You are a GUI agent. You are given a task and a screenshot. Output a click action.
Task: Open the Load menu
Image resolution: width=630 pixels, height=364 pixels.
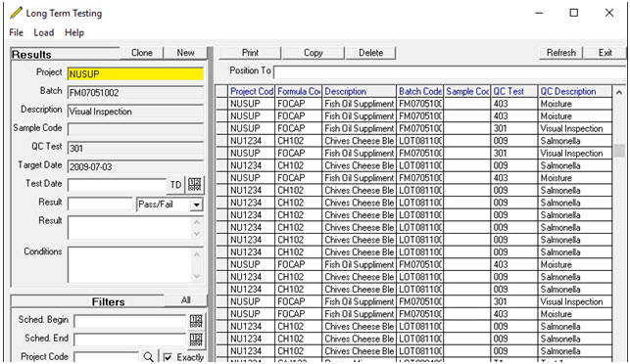tap(44, 32)
